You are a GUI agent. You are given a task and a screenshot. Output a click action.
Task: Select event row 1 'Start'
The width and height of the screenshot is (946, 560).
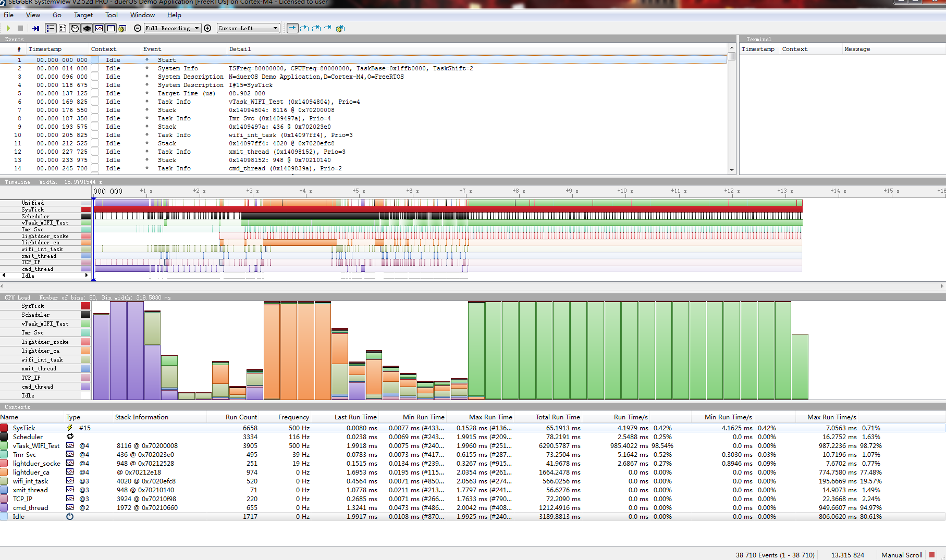pyautogui.click(x=363, y=60)
